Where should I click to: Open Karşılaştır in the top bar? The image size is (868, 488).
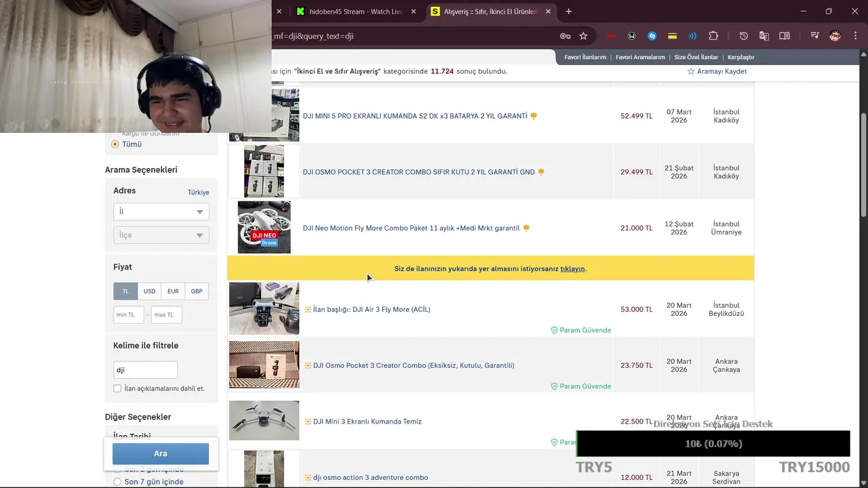pos(741,58)
